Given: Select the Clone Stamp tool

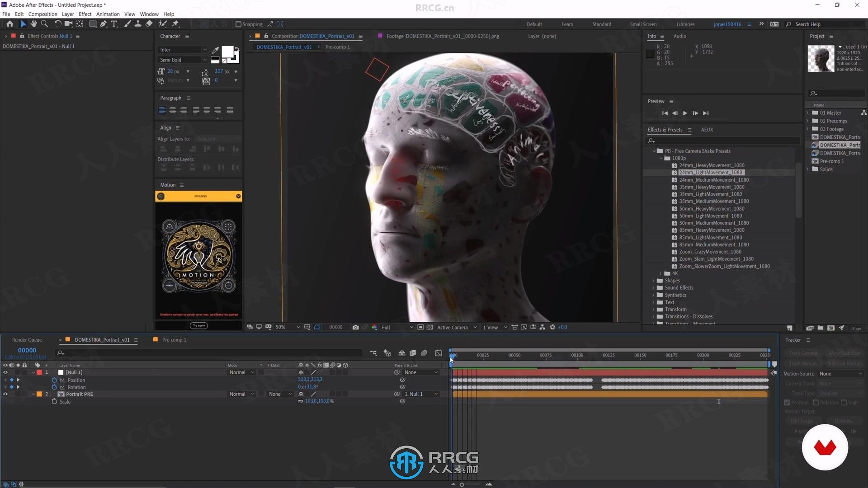Looking at the screenshot, I should tap(138, 24).
